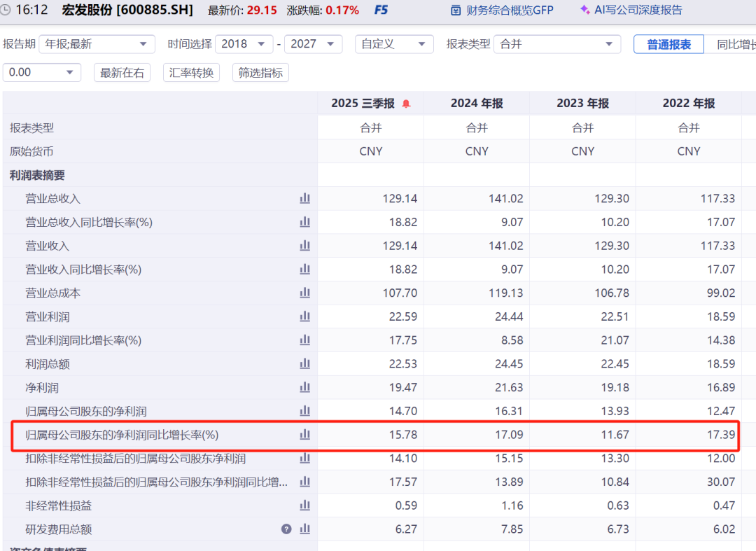Open chart icon for 净利润 row
The image size is (756, 551).
(x=304, y=387)
